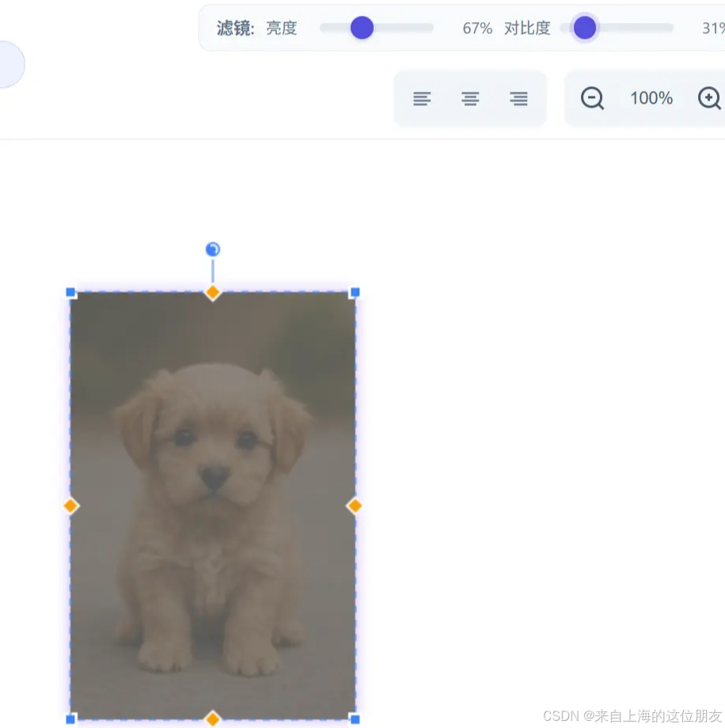Click the rotation handle above the puppy image
The height and width of the screenshot is (728, 725).
pyautogui.click(x=212, y=248)
